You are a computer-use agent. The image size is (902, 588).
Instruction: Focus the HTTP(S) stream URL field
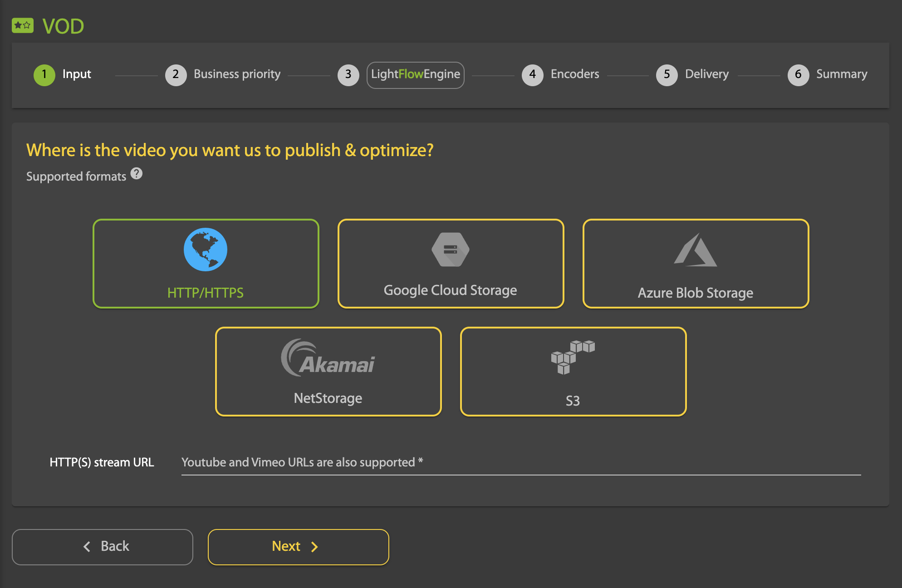(x=520, y=463)
